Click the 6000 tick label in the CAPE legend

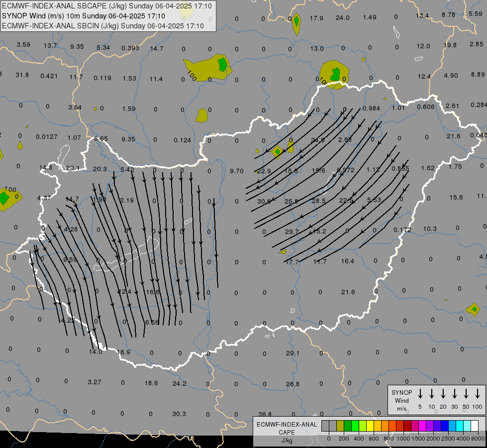(478, 439)
